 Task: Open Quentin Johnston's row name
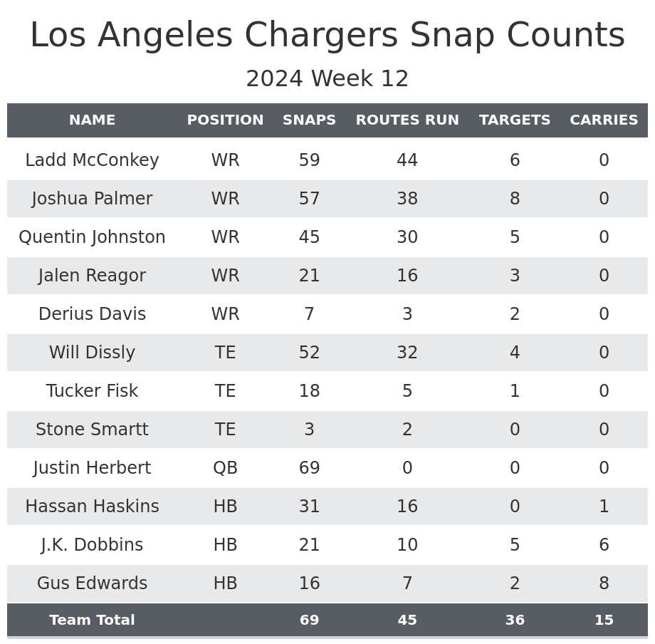pos(92,237)
